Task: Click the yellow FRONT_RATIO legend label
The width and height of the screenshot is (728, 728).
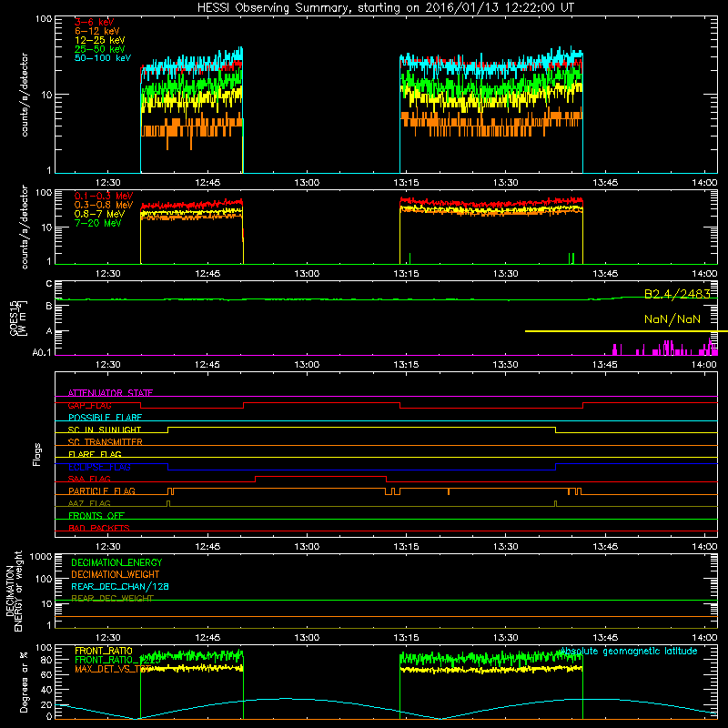Action: pyautogui.click(x=104, y=651)
